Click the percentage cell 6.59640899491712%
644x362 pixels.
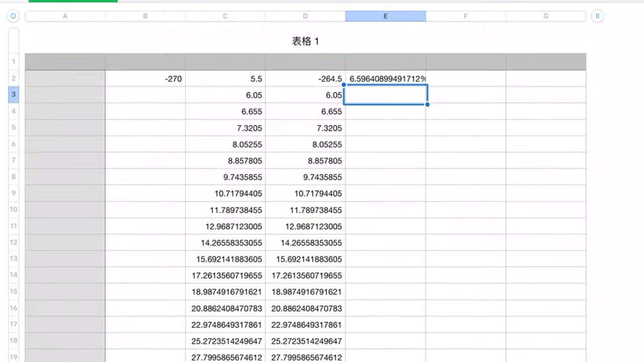click(385, 78)
